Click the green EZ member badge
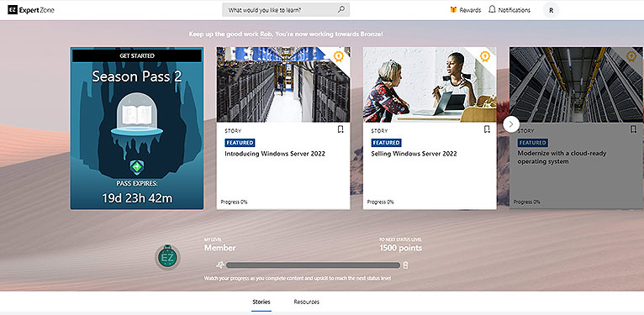 coord(167,257)
